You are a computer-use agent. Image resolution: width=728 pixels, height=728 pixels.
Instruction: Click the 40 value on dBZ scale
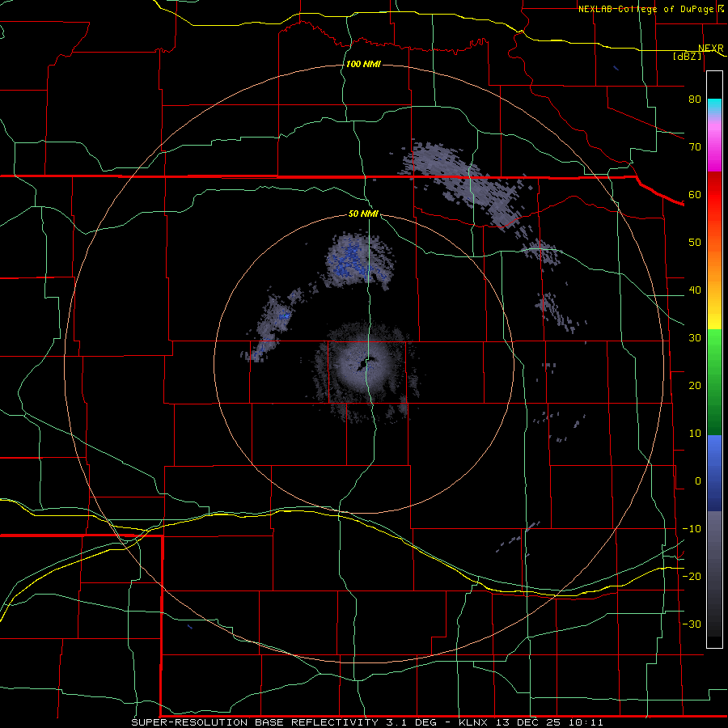click(x=695, y=290)
